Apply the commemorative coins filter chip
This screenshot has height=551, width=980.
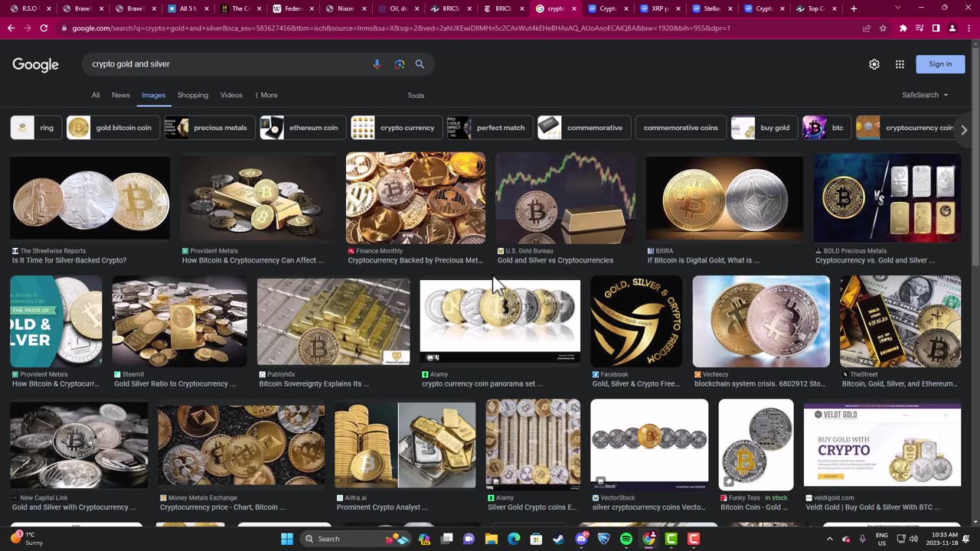[x=681, y=128]
